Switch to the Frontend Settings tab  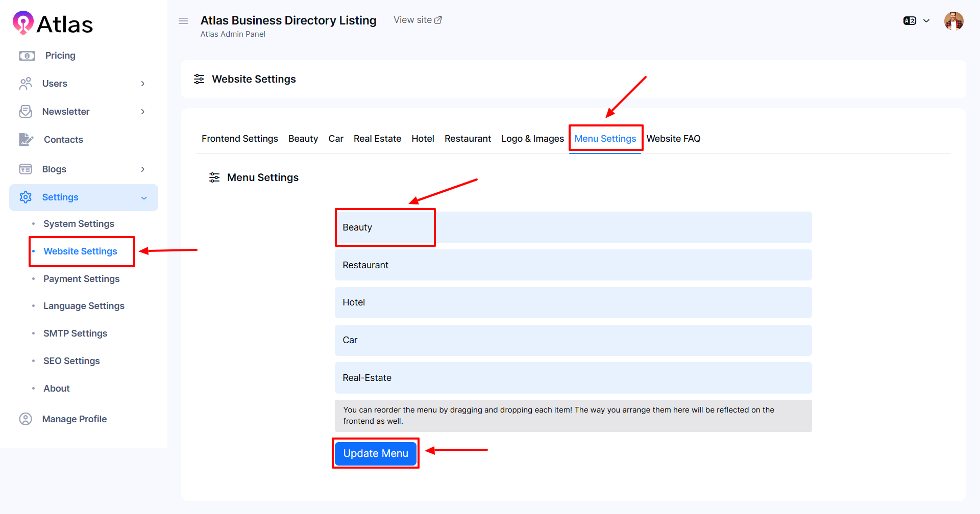[239, 139]
